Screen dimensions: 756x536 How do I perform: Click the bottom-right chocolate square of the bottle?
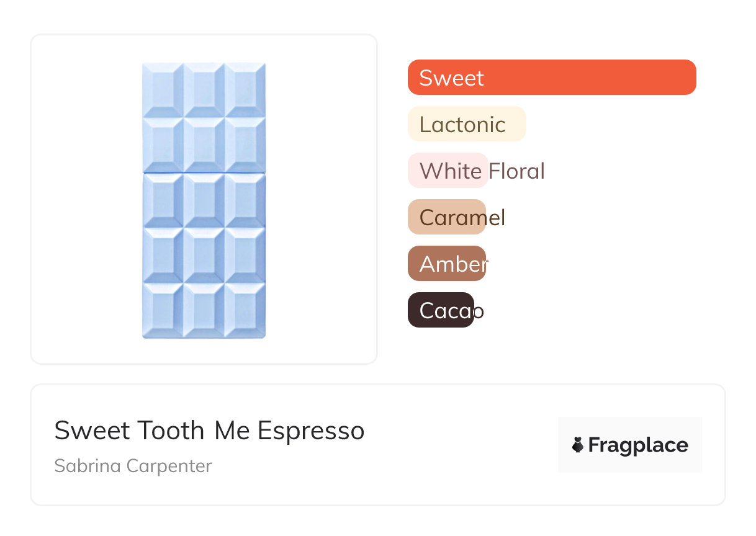(x=245, y=310)
